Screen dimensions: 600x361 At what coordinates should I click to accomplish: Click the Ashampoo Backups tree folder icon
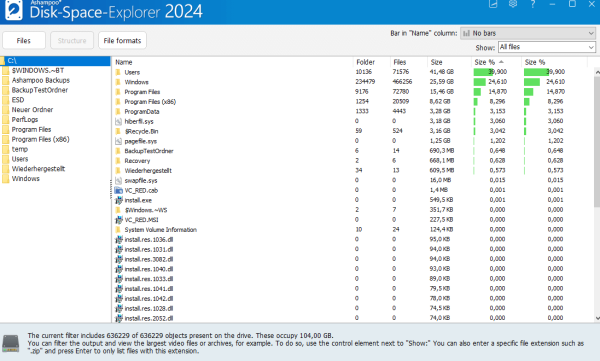5,80
